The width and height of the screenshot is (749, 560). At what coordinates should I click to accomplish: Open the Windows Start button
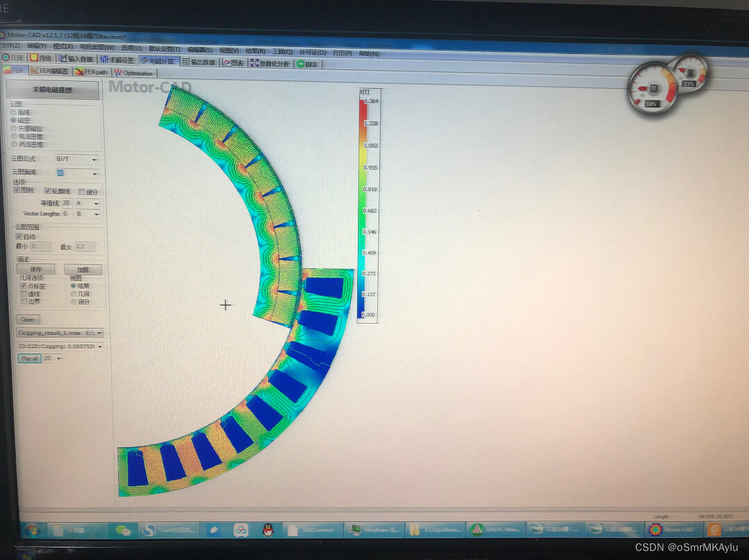(x=33, y=530)
